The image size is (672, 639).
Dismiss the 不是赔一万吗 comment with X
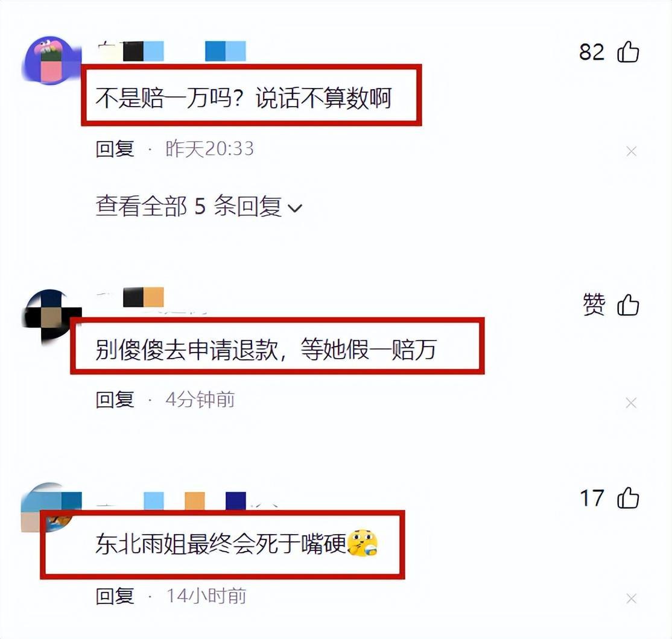(x=631, y=151)
